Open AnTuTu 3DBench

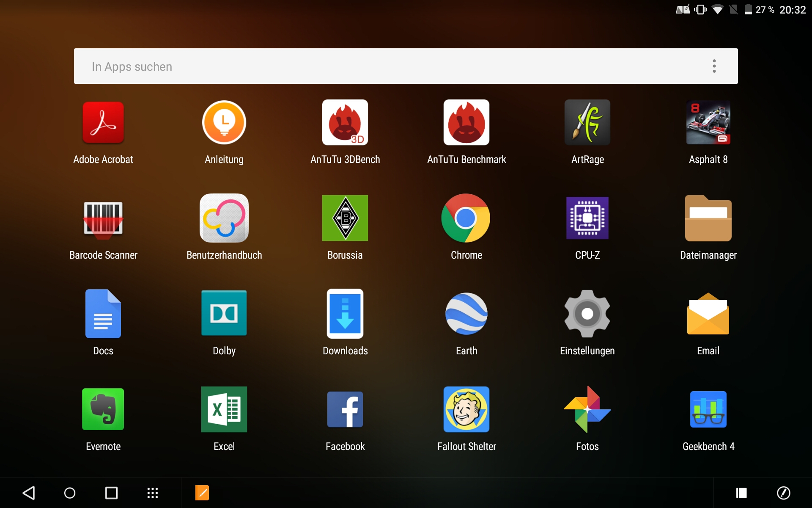click(x=345, y=122)
